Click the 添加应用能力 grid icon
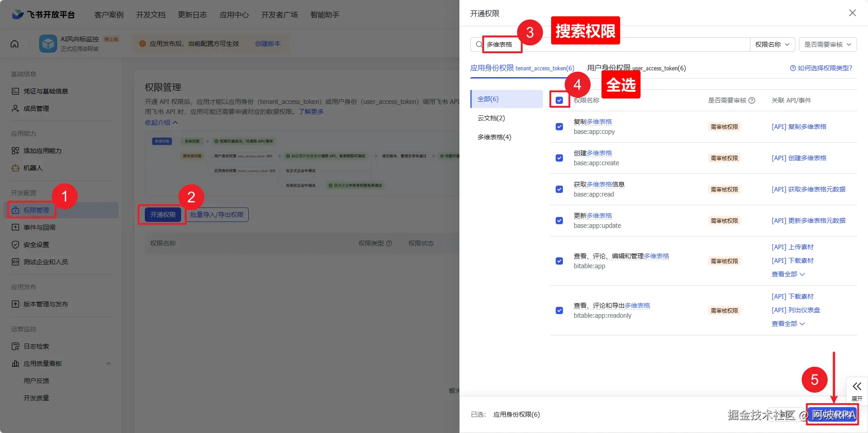Screen dimensions: 868x433 15,151
